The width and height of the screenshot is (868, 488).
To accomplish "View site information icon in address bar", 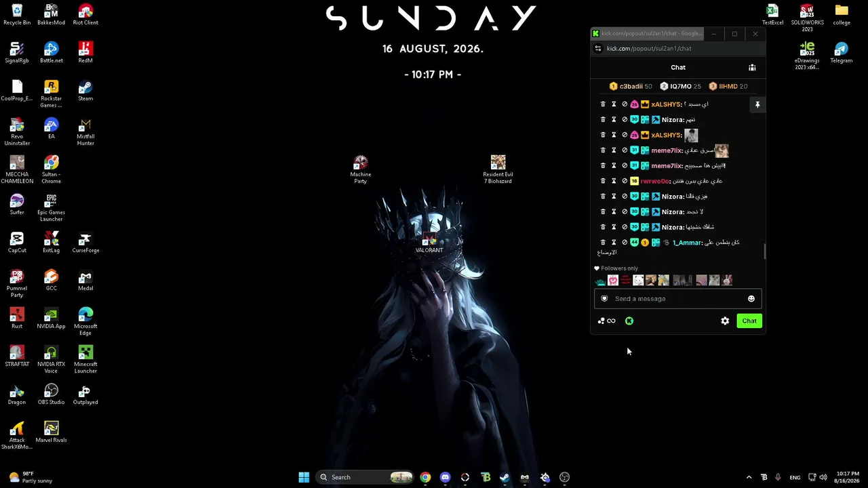I will 598,49.
